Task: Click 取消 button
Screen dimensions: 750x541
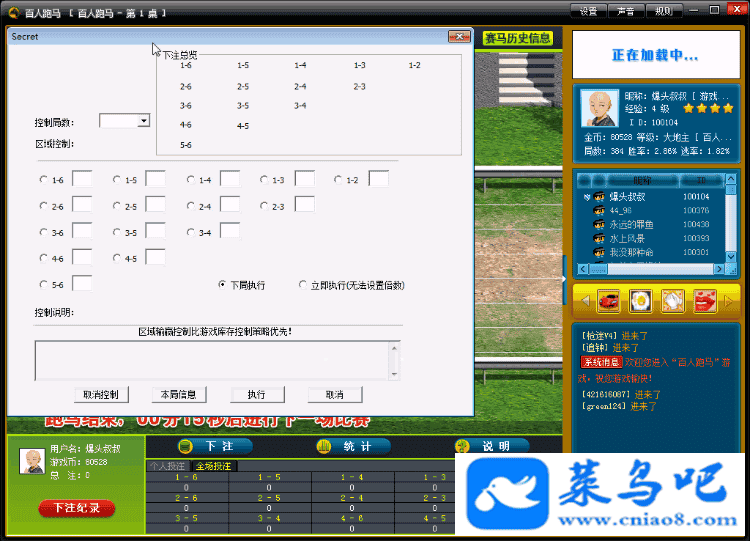Action: [335, 395]
